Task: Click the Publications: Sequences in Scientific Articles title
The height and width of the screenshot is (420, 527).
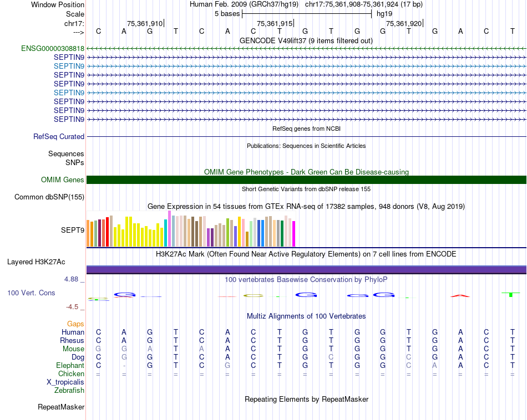Action: (306, 146)
